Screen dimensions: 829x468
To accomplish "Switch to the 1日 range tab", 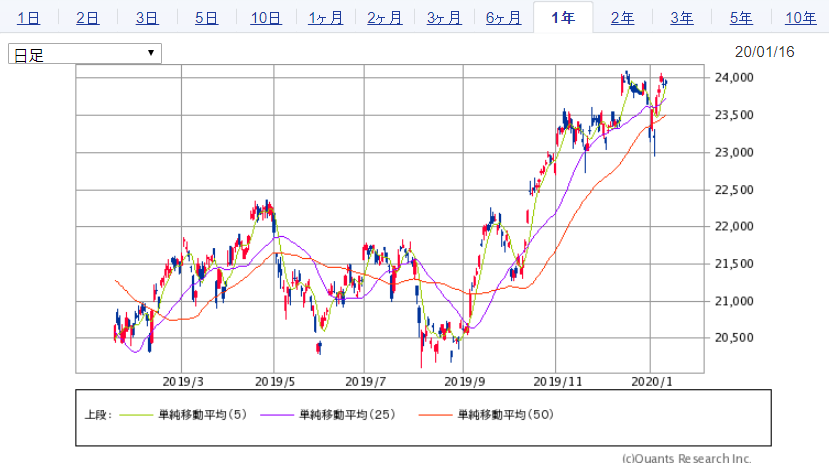I will point(29,18).
